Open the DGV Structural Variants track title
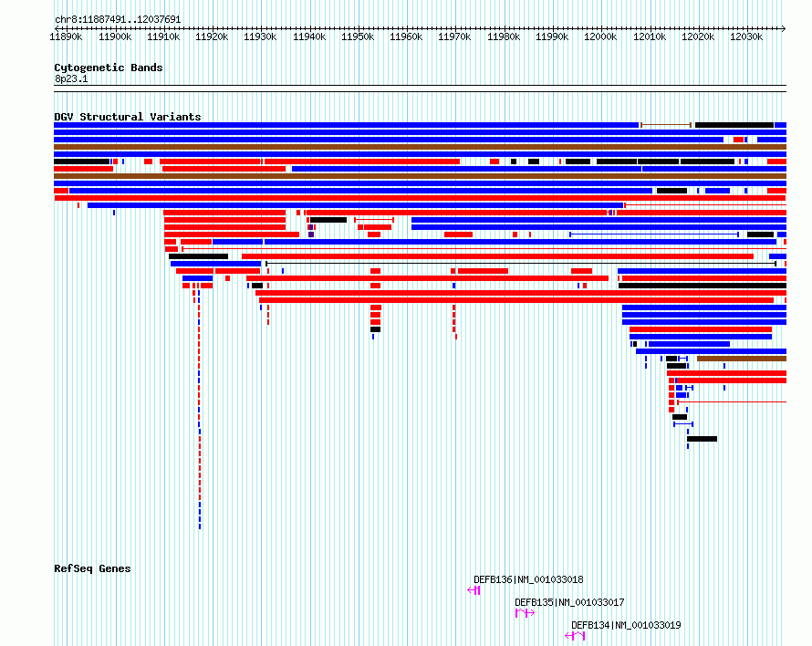Image resolution: width=812 pixels, height=646 pixels. pos(128,117)
